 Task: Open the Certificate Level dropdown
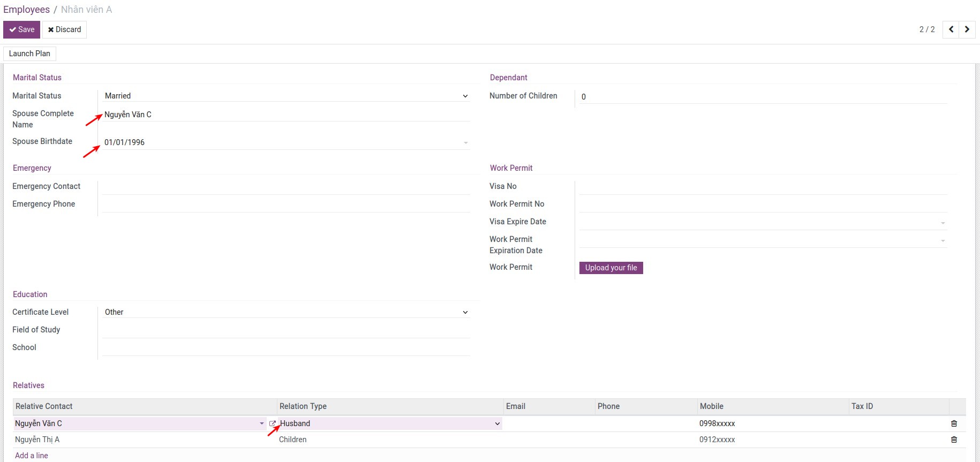286,312
